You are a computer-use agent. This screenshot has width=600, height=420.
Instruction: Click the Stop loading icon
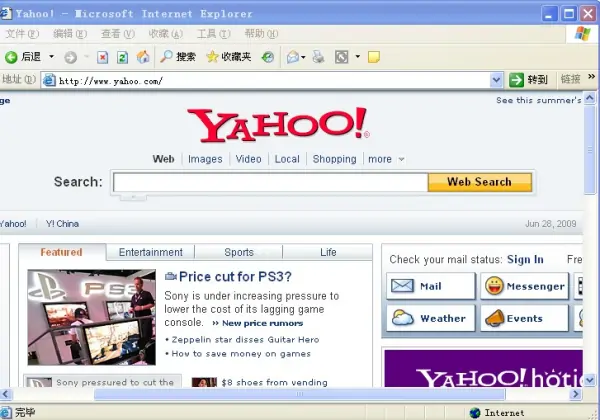coord(102,57)
